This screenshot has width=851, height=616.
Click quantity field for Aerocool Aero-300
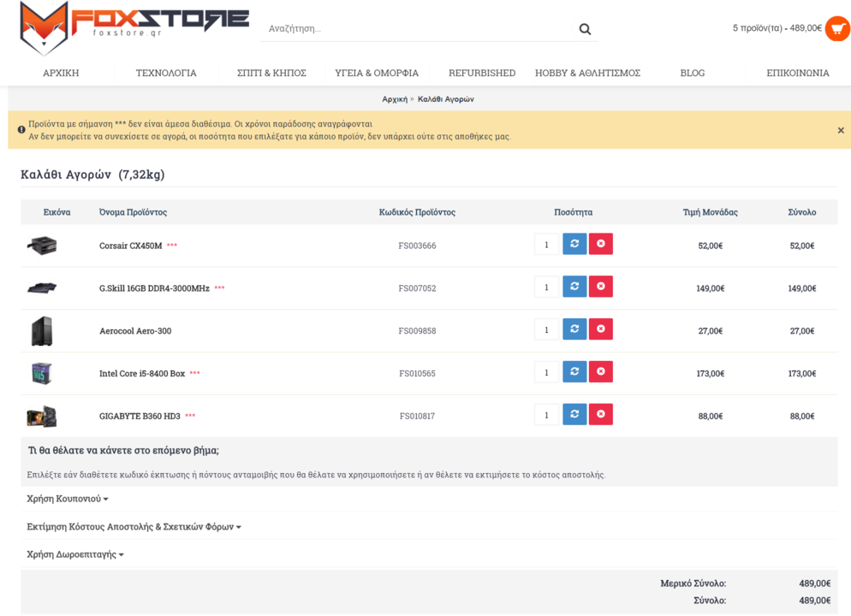pos(546,329)
